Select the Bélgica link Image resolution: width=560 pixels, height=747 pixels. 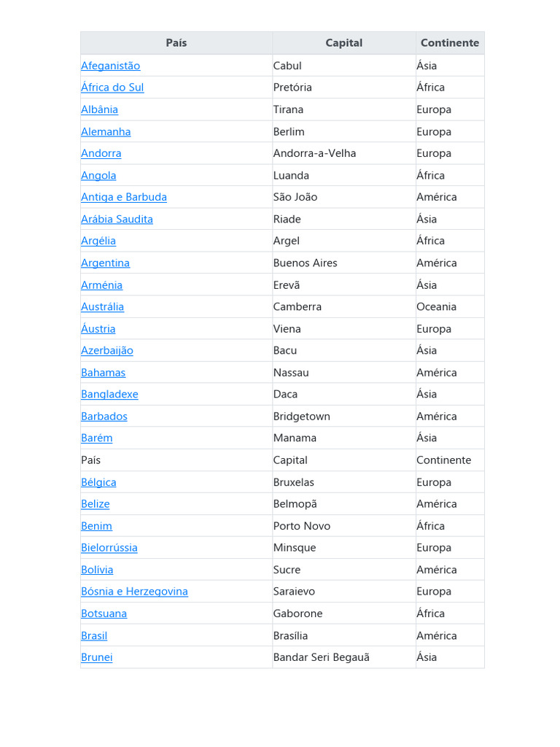click(x=98, y=483)
